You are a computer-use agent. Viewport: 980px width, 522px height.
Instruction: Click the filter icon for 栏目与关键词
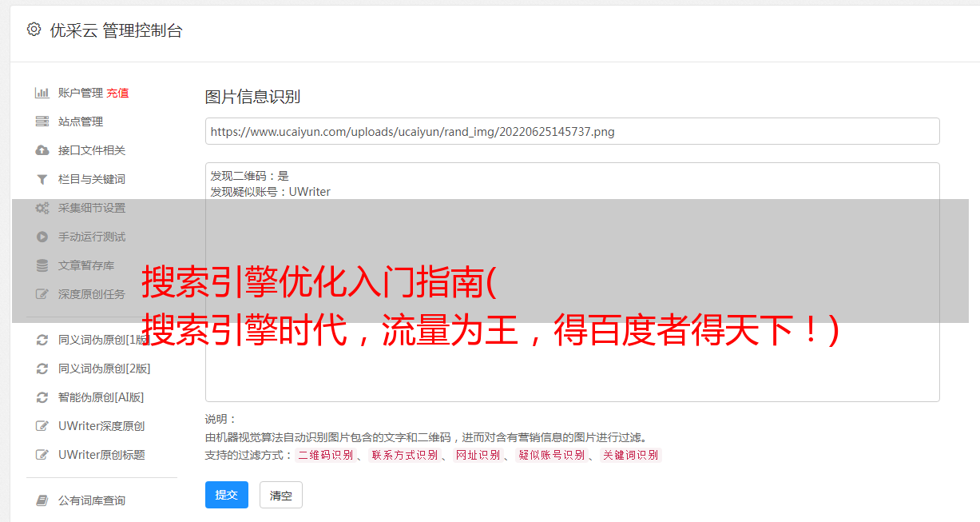(42, 179)
